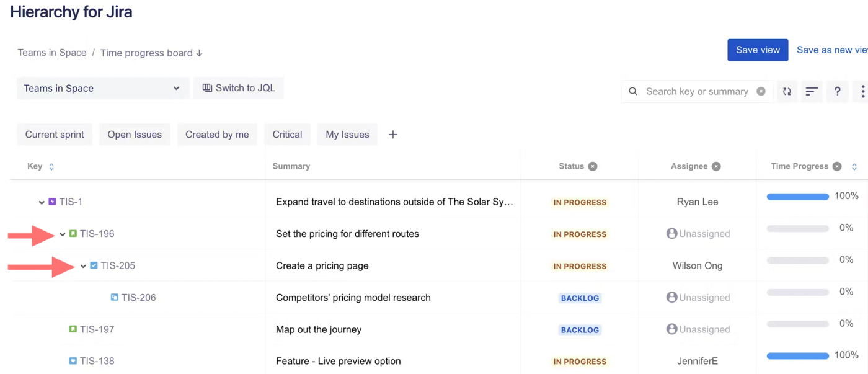Open the Teams in Space project dropdown
868x374 pixels.
(102, 89)
